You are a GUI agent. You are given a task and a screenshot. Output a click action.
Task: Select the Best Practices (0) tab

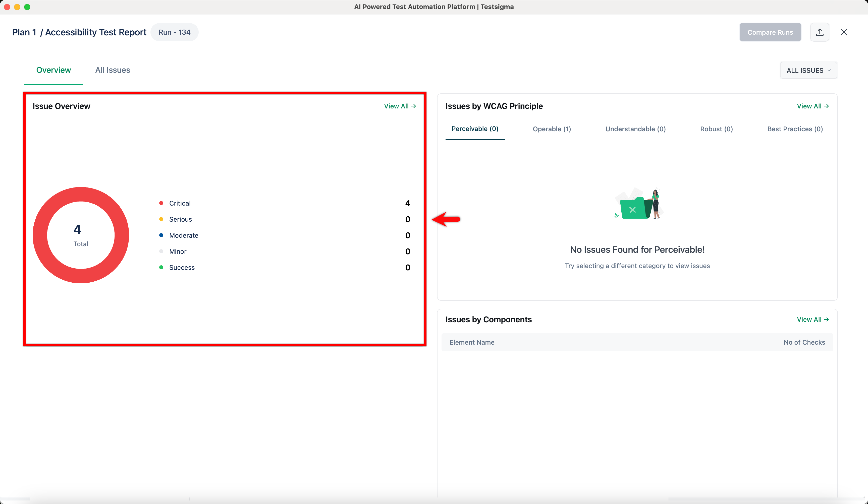[795, 129]
